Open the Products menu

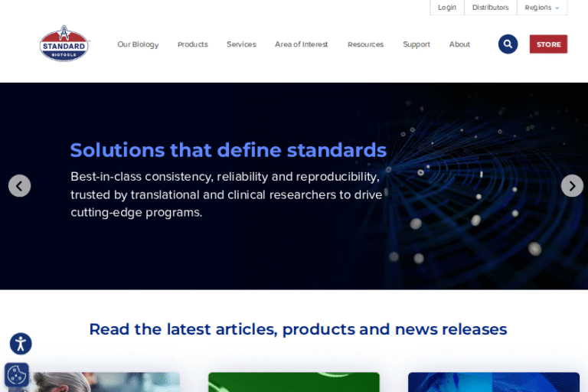click(192, 44)
